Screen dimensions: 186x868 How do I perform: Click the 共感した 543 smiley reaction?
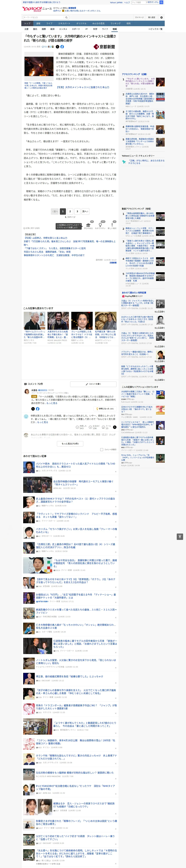(81, 427)
